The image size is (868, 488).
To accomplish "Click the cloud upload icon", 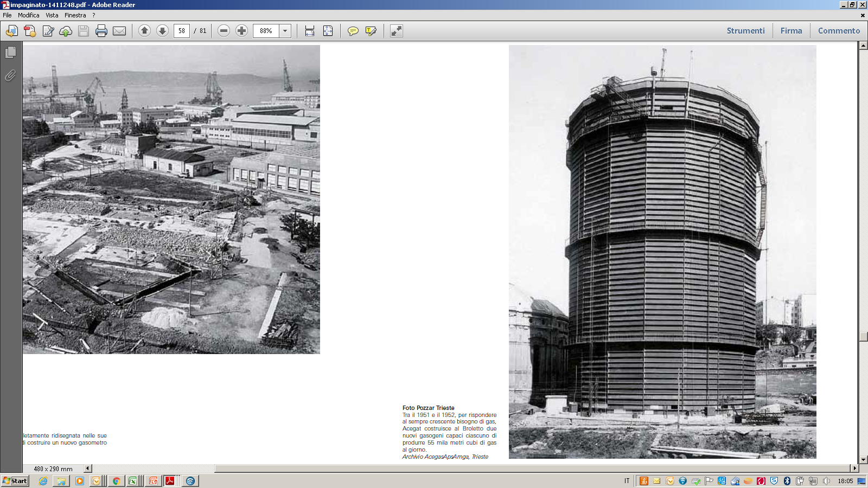I will coord(66,31).
